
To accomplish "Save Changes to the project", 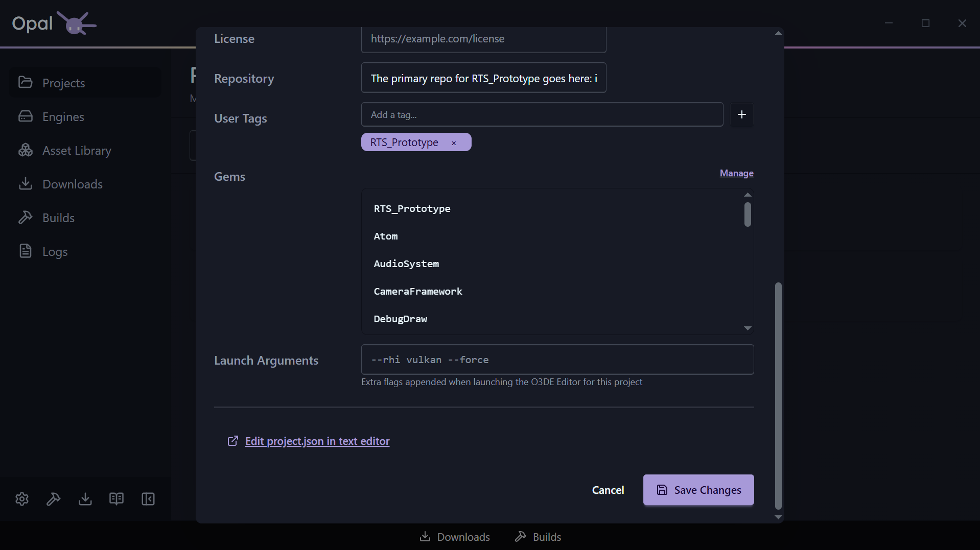I will 698,490.
